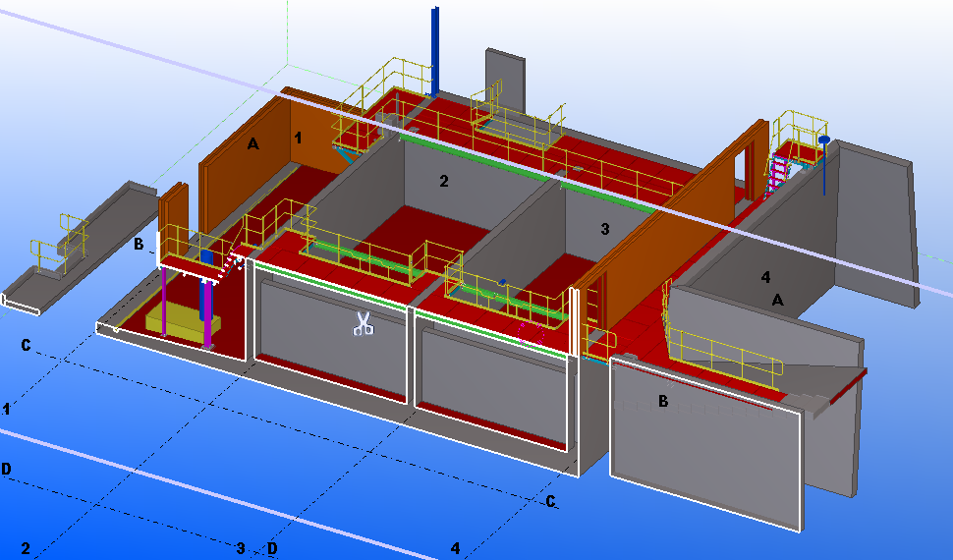Image resolution: width=953 pixels, height=560 pixels.
Task: Click grid label C at the grid line end
Action: point(550,501)
